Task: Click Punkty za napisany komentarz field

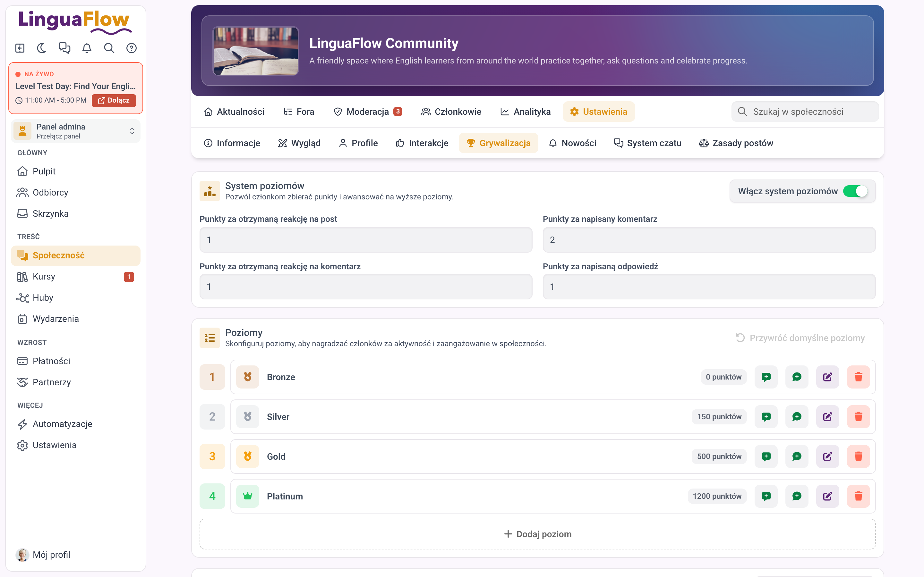Action: (x=709, y=240)
